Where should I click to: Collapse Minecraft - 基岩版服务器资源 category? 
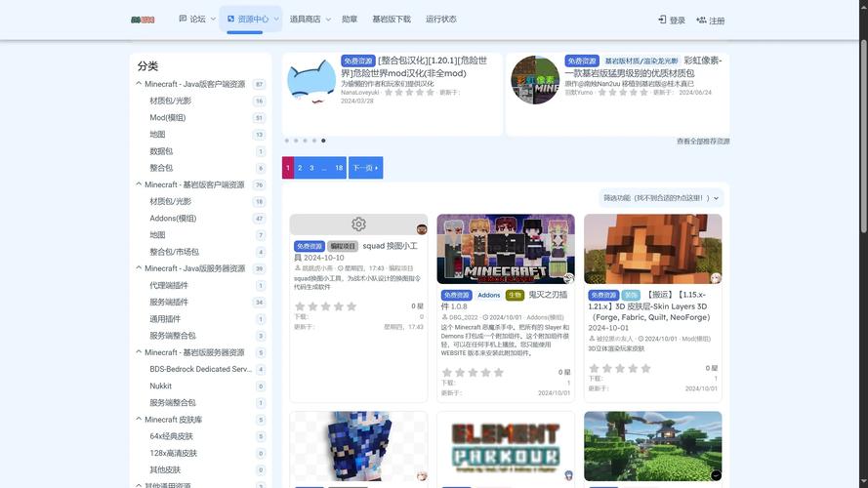pos(139,352)
